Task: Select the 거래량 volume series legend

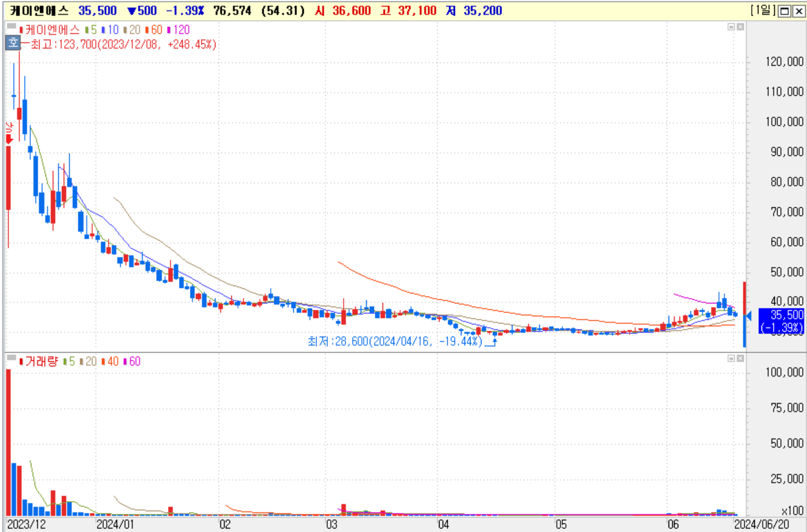Action: point(39,361)
